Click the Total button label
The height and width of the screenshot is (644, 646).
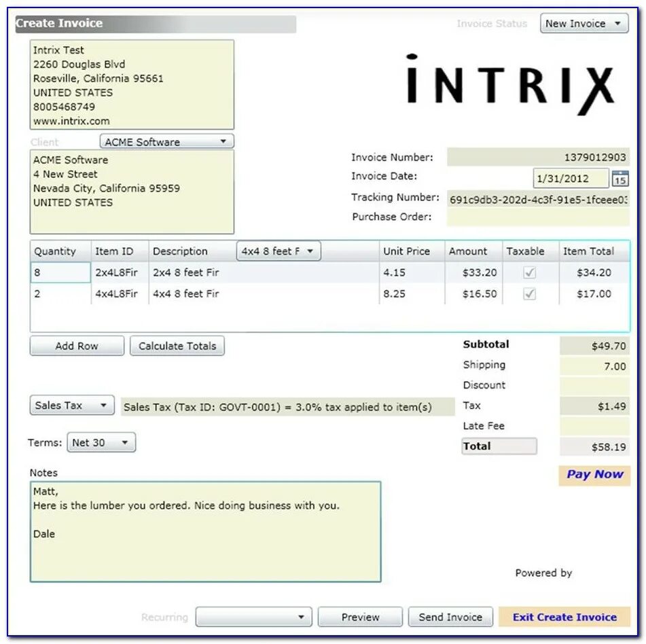pos(499,446)
